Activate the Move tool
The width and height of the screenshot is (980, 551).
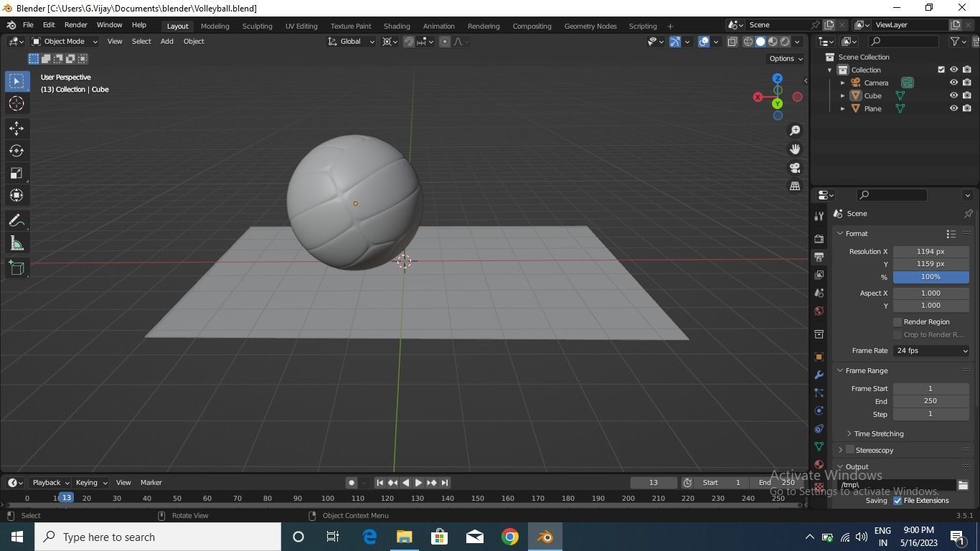point(17,128)
